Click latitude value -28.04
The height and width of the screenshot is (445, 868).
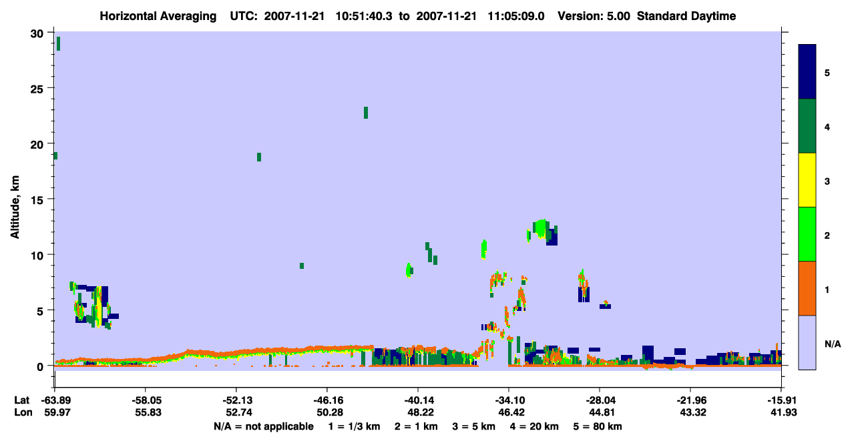click(600, 400)
